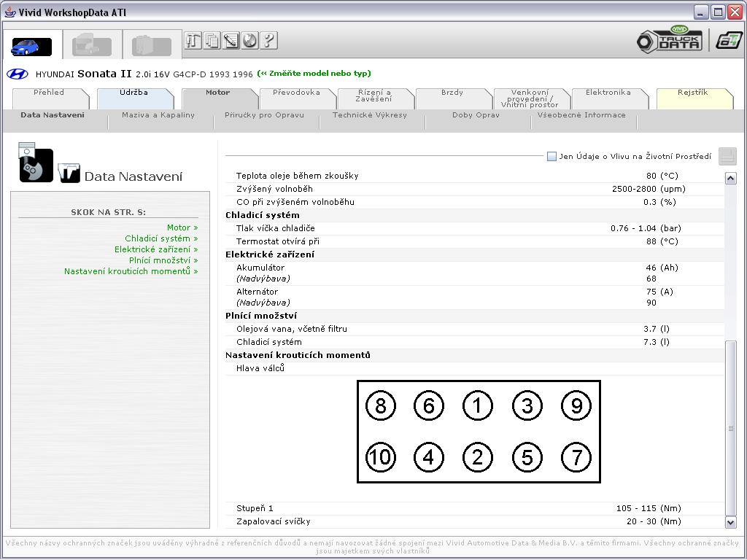Jump to Plnící množství section link
Image resolution: width=747 pixels, height=560 pixels.
point(163,260)
